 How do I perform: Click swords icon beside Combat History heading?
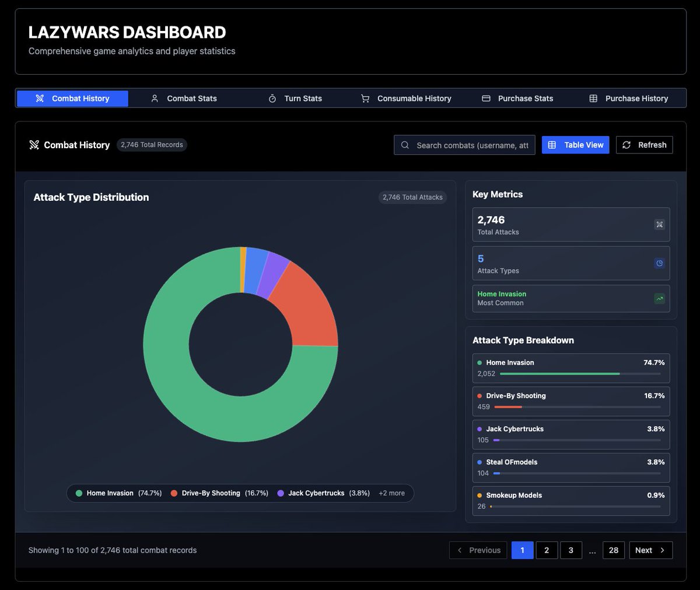(x=34, y=145)
